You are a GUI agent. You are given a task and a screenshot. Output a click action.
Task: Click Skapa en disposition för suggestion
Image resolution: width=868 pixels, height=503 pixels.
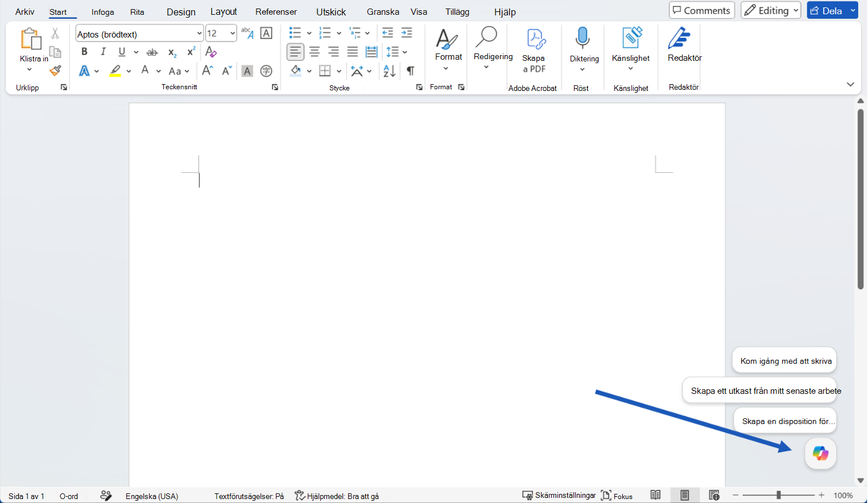coord(785,421)
